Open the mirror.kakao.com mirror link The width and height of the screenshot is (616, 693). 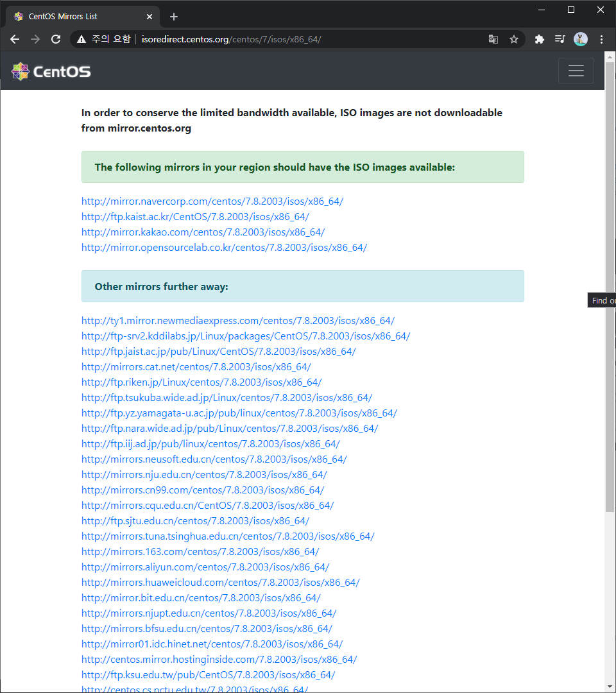[x=203, y=232]
